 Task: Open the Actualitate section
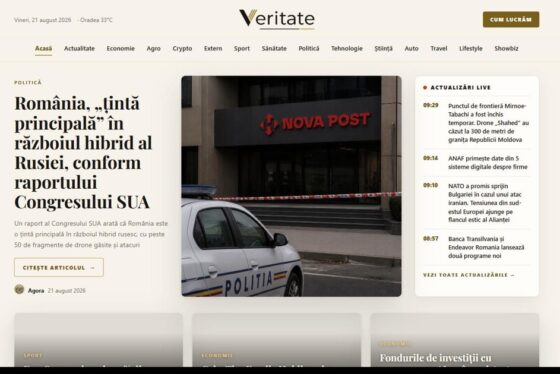79,49
